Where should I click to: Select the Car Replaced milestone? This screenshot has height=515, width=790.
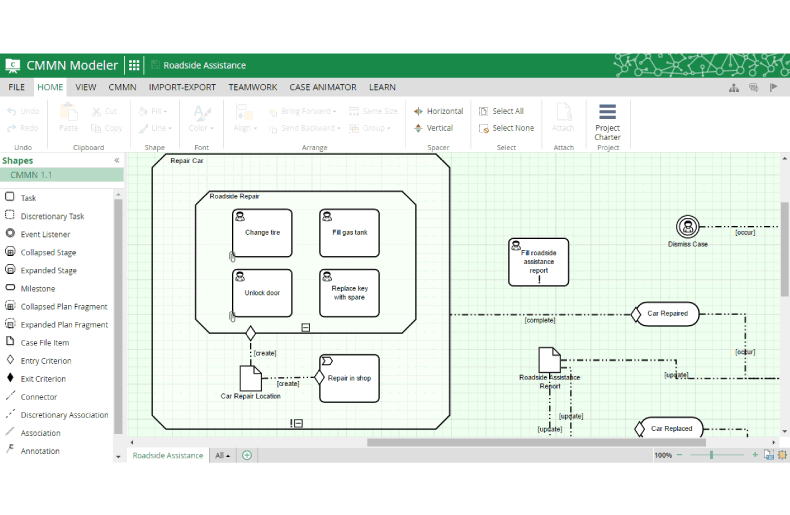(x=671, y=428)
